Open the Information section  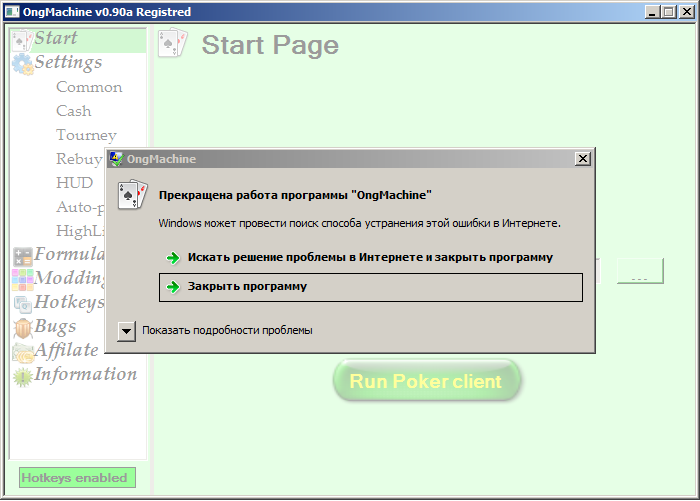86,374
